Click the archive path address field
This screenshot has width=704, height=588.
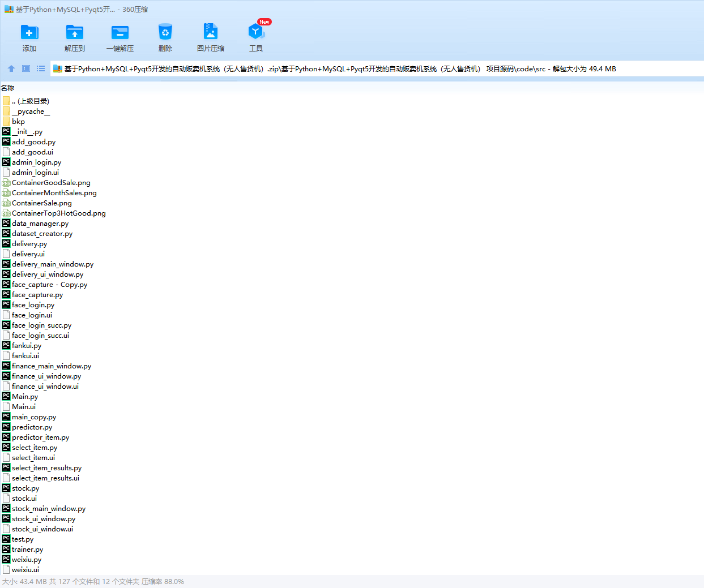[377, 69]
